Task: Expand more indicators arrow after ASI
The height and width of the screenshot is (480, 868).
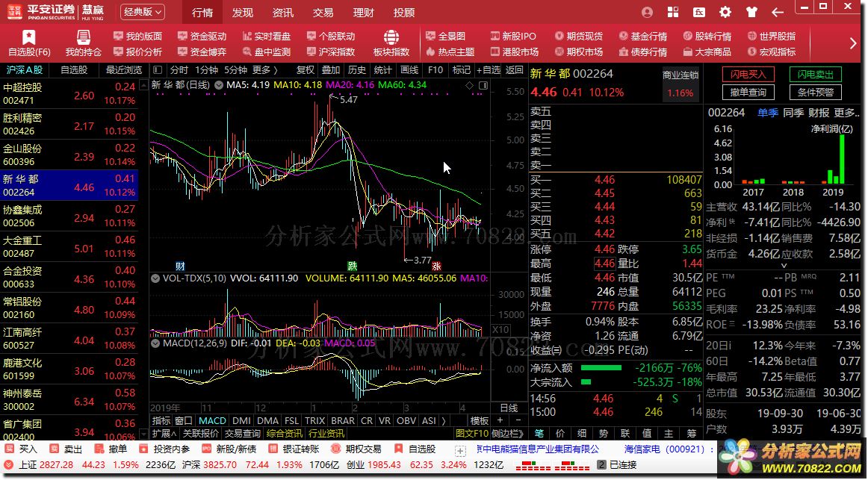Action: (444, 421)
